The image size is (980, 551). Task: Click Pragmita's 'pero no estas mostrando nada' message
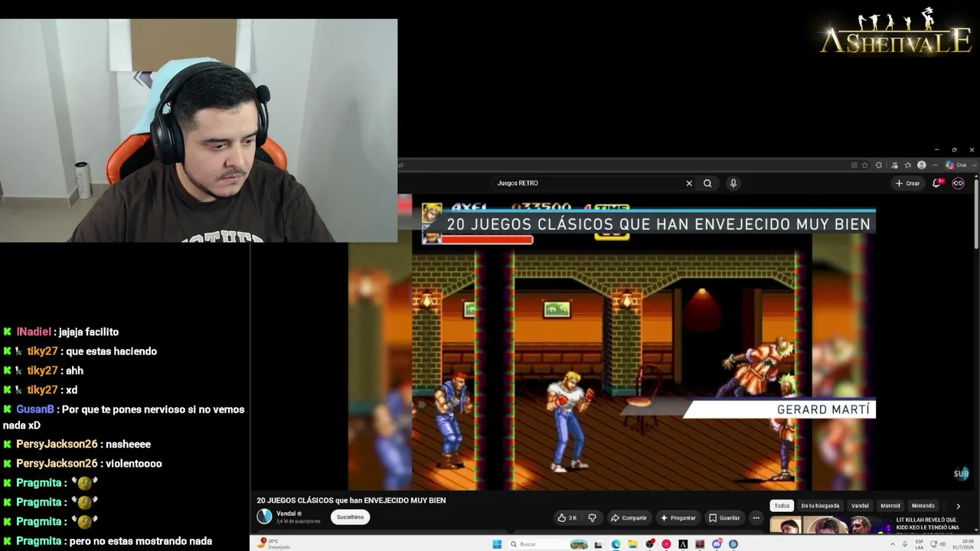(140, 541)
